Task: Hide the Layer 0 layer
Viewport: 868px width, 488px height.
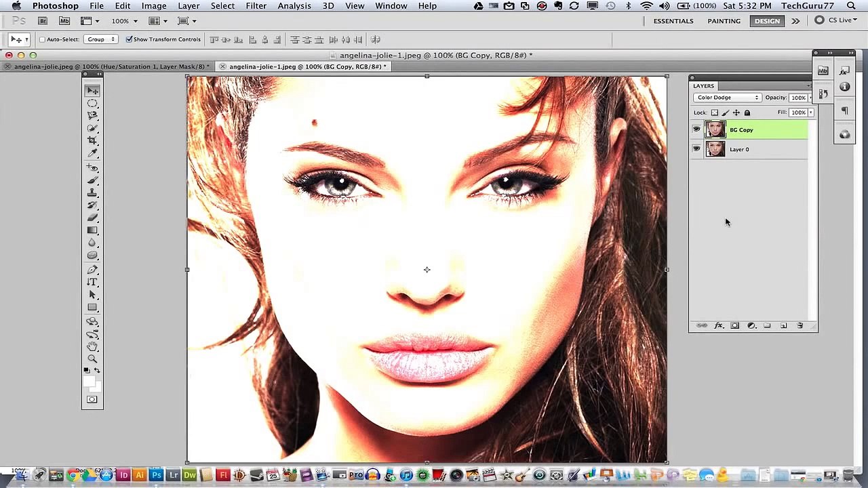Action: pyautogui.click(x=696, y=149)
